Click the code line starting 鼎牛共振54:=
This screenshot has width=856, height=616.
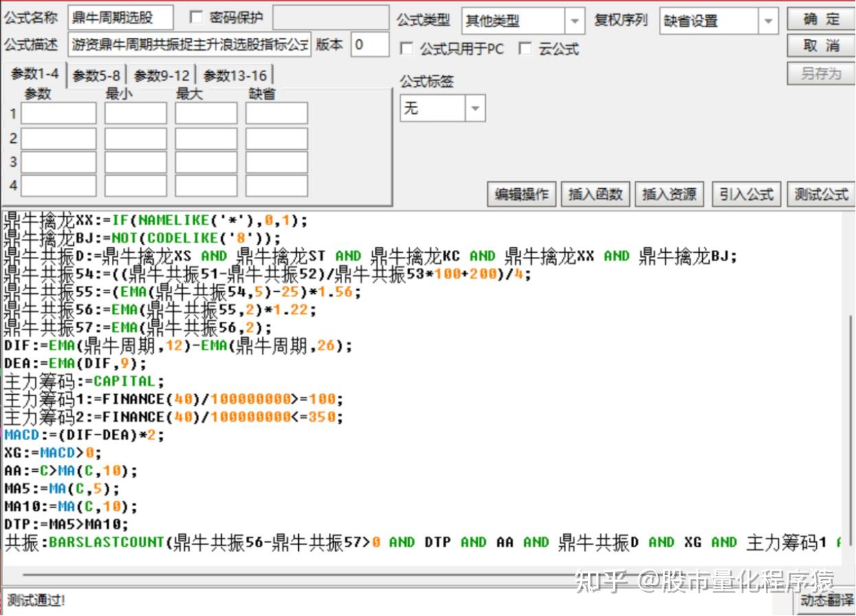[x=268, y=274]
